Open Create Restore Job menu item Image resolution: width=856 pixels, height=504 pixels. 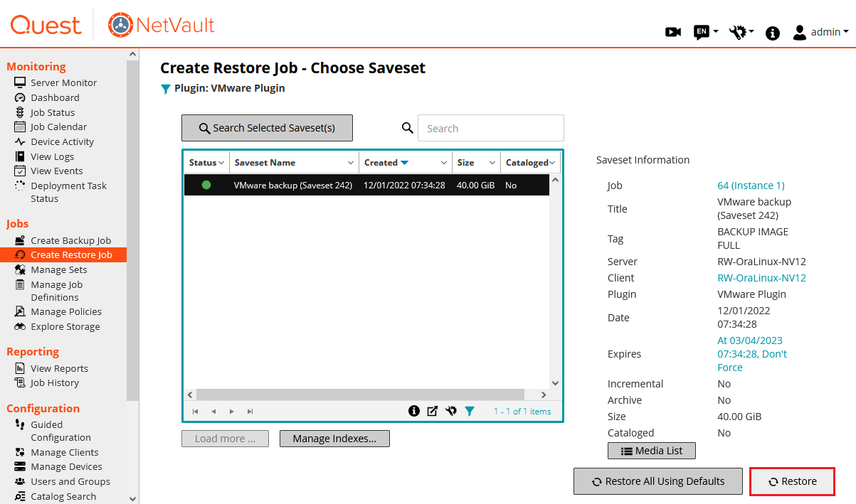tap(63, 254)
